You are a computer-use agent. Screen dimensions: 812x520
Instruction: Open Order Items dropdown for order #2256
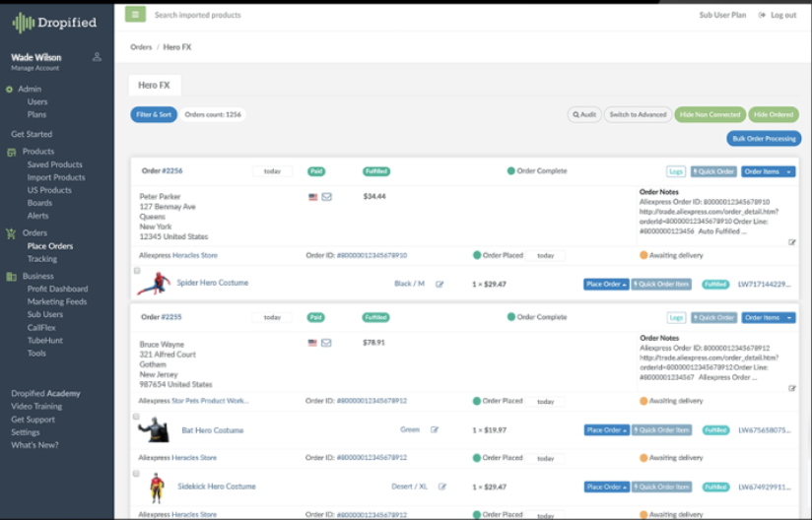(x=768, y=171)
